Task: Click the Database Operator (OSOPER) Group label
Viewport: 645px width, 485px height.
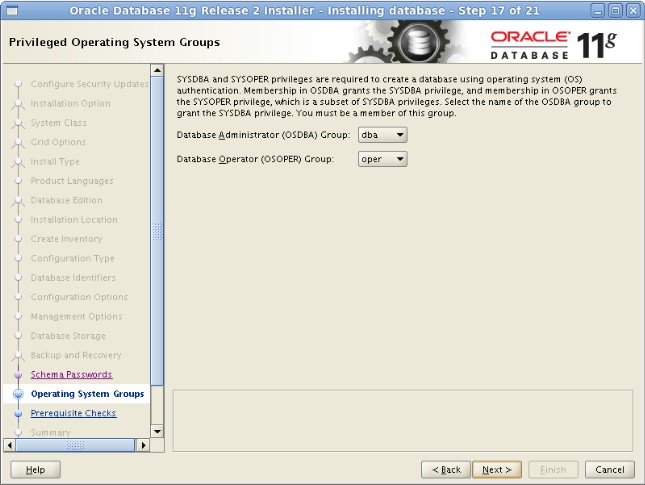Action: [255, 159]
